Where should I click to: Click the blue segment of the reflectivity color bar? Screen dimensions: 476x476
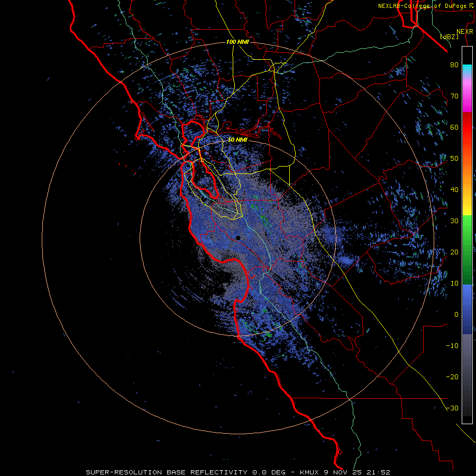pos(467,308)
